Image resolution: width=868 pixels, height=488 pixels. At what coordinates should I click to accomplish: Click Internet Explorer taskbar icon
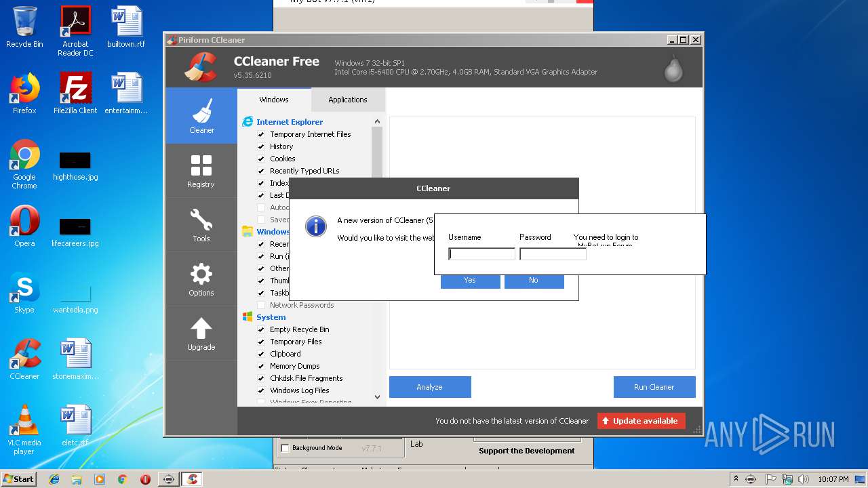point(54,479)
